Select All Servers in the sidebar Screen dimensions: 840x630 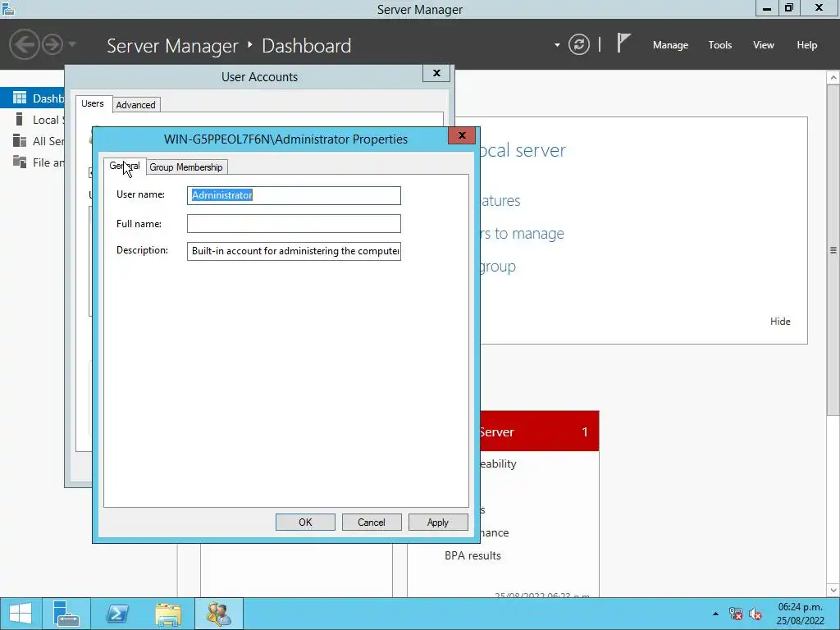(32, 141)
